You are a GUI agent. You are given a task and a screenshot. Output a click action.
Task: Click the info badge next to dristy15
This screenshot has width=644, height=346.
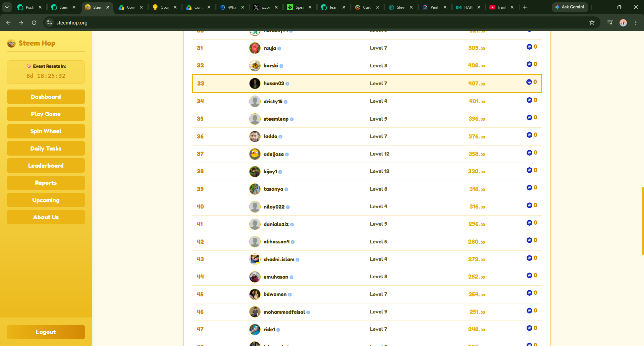pyautogui.click(x=286, y=102)
